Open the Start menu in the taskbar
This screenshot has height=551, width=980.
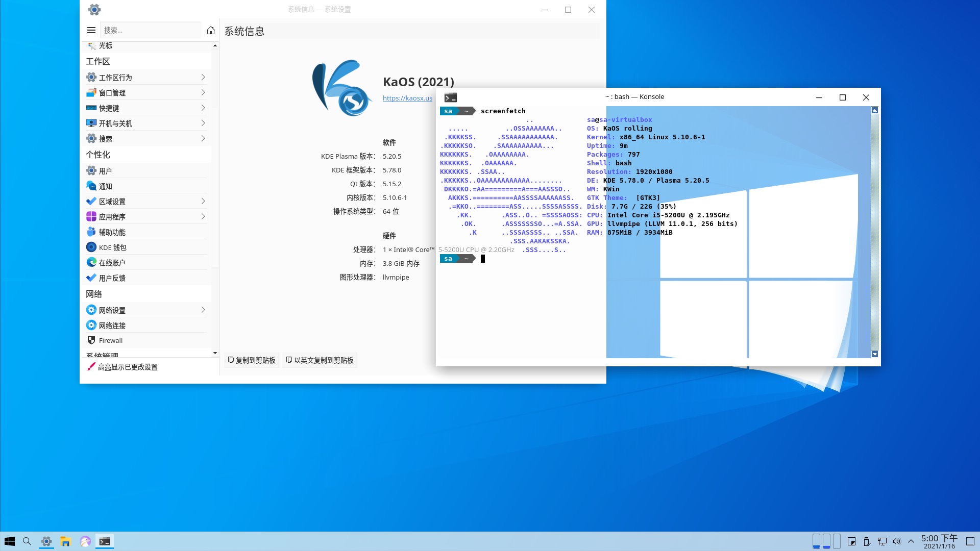pos(10,541)
